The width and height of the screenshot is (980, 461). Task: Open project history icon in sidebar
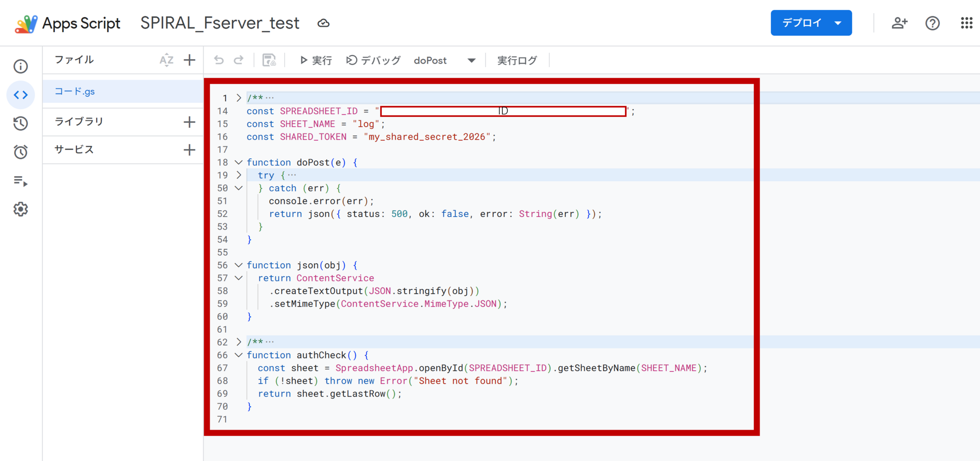(21, 123)
